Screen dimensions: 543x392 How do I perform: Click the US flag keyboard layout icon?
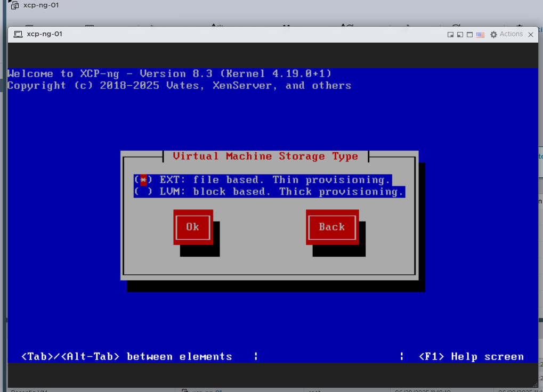pyautogui.click(x=480, y=35)
